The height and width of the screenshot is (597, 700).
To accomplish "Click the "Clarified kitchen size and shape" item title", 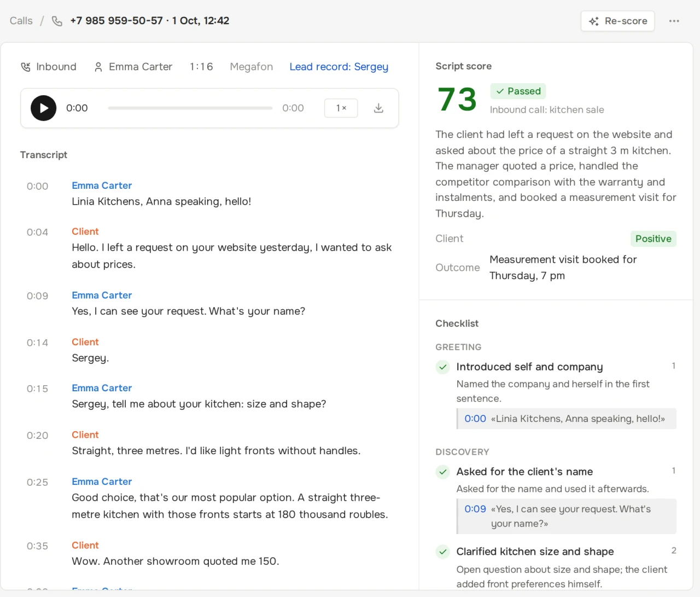I will (x=535, y=552).
